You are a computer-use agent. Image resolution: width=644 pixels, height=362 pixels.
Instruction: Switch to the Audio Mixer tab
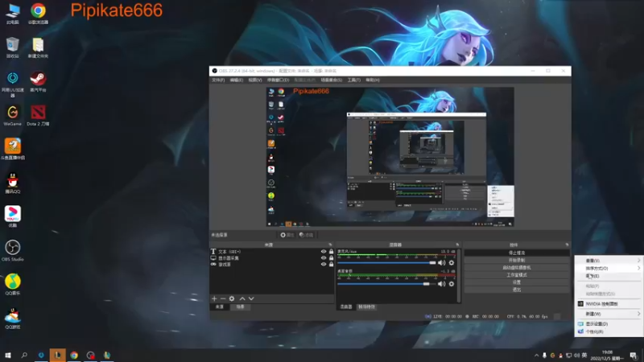(346, 307)
